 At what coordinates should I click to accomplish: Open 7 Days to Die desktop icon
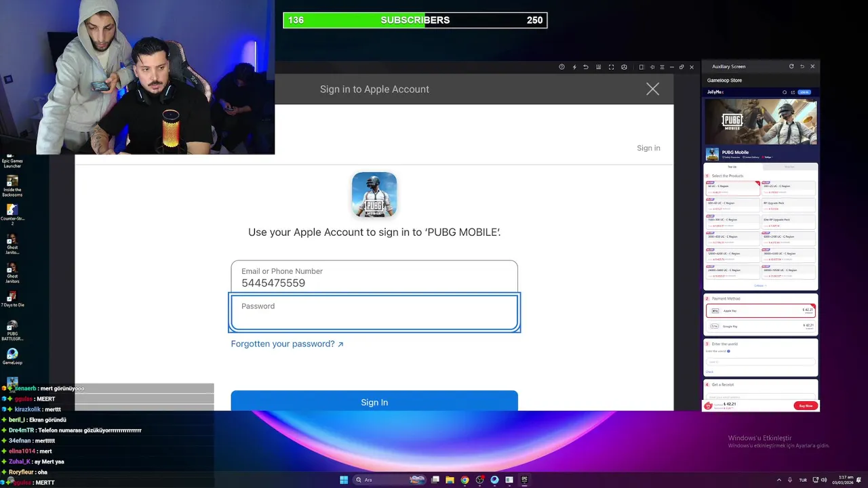pyautogui.click(x=12, y=300)
